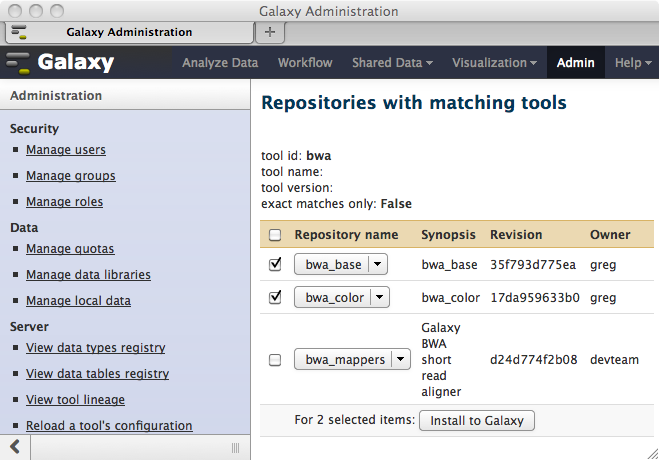Viewport: 659px width, 460px height.
Task: Select the Admin tab
Action: point(575,63)
